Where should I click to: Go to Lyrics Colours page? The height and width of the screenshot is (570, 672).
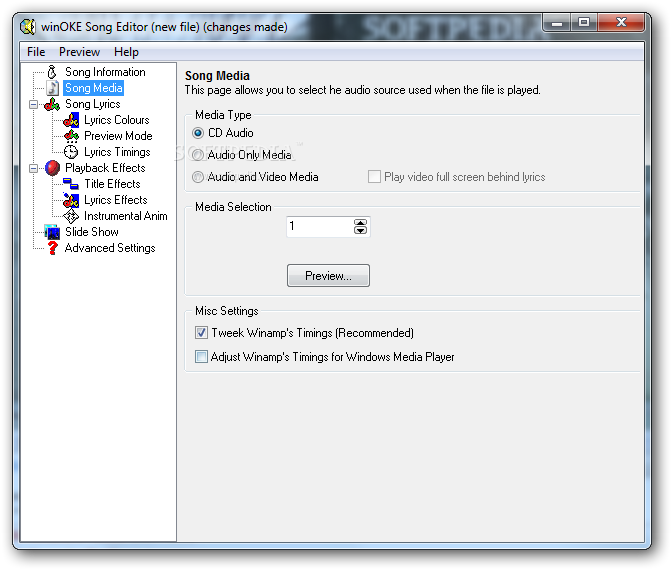(x=117, y=120)
